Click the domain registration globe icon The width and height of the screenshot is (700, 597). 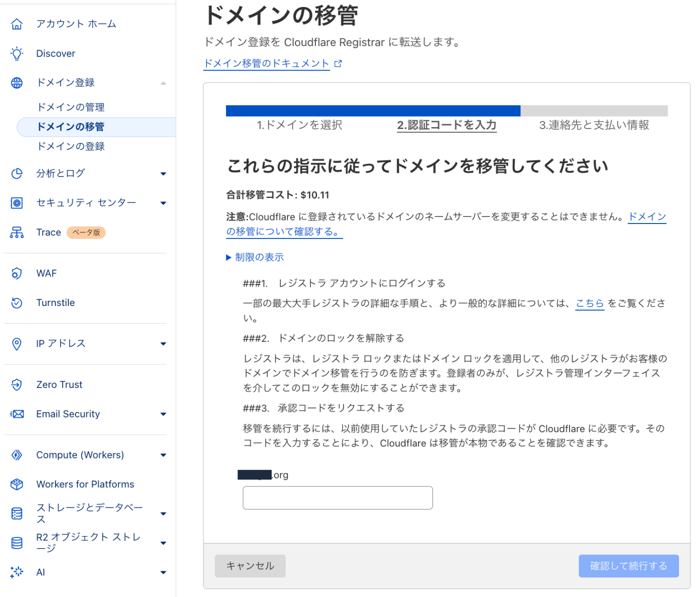click(17, 83)
